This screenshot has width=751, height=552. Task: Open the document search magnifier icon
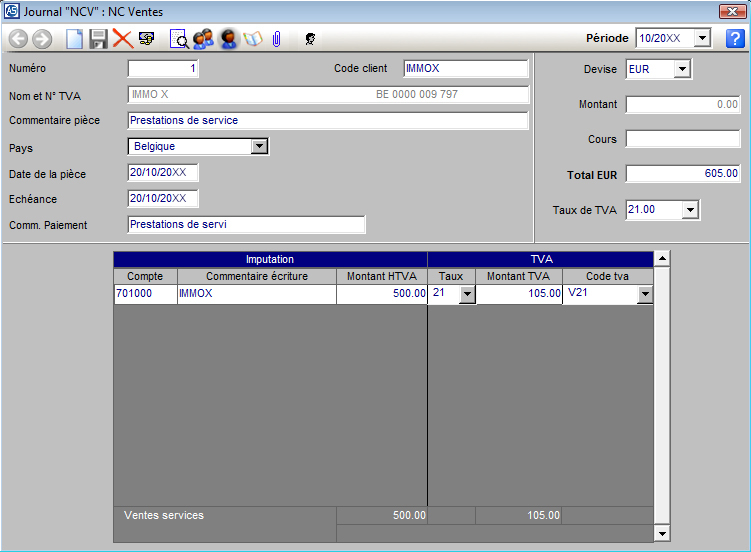coord(179,39)
